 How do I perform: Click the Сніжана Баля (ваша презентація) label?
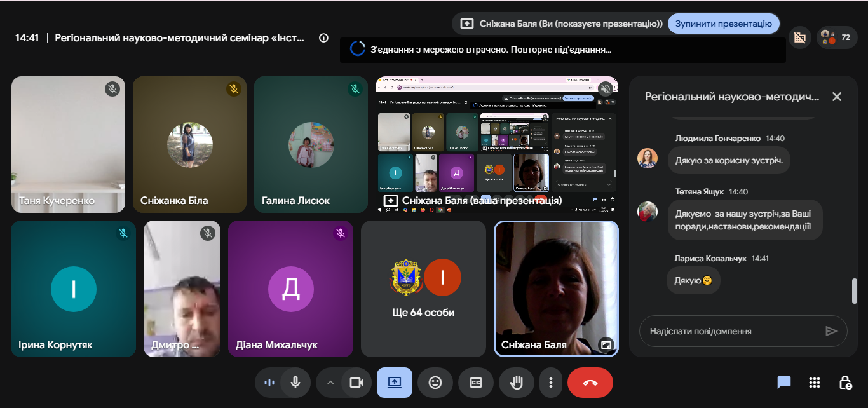pyautogui.click(x=482, y=200)
